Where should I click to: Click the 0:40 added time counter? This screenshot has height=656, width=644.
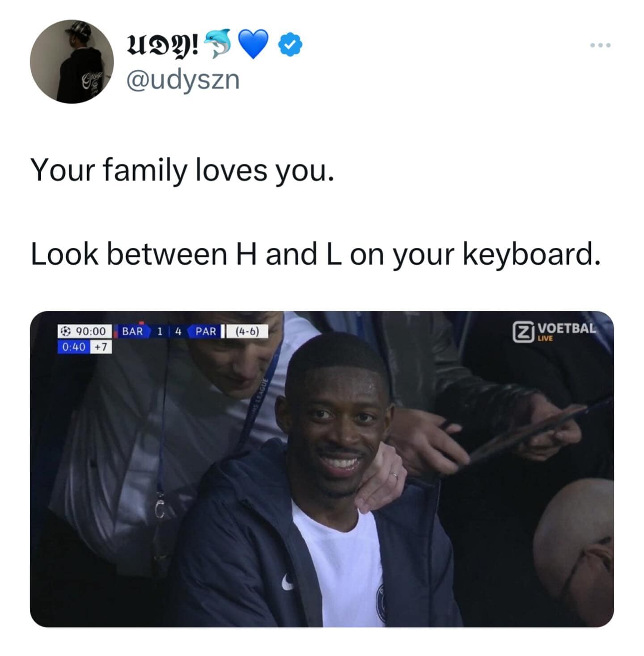click(74, 347)
